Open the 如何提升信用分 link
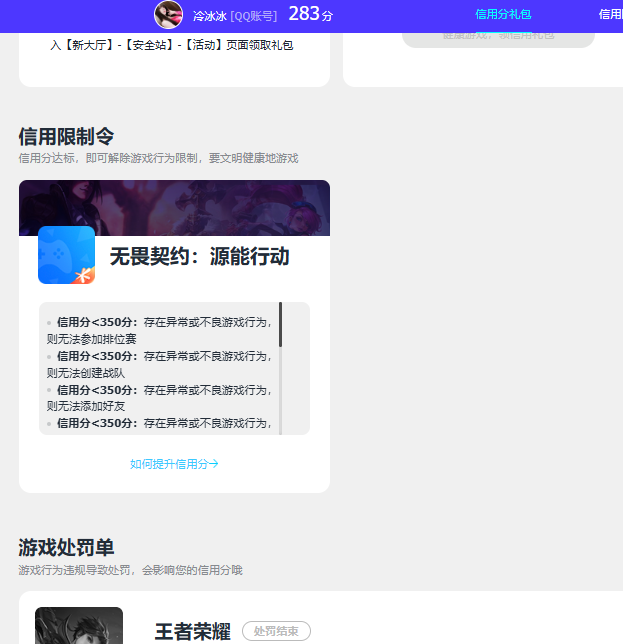Image resolution: width=623 pixels, height=644 pixels. click(174, 464)
